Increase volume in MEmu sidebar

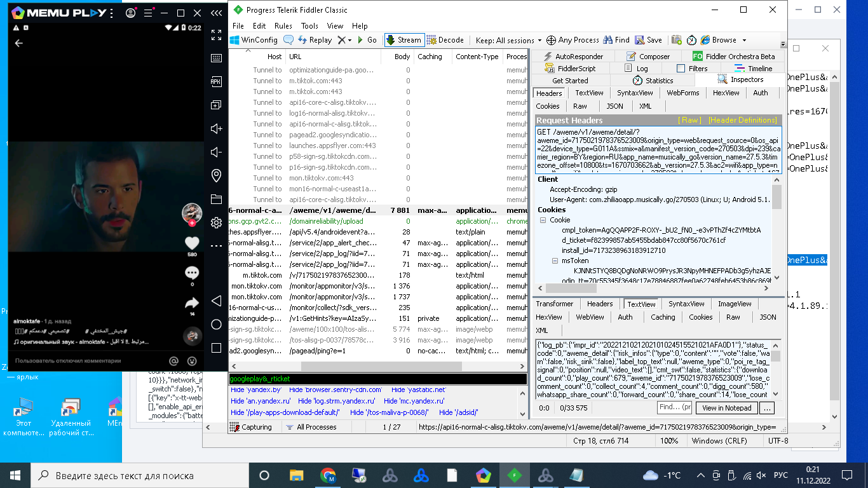pos(216,128)
